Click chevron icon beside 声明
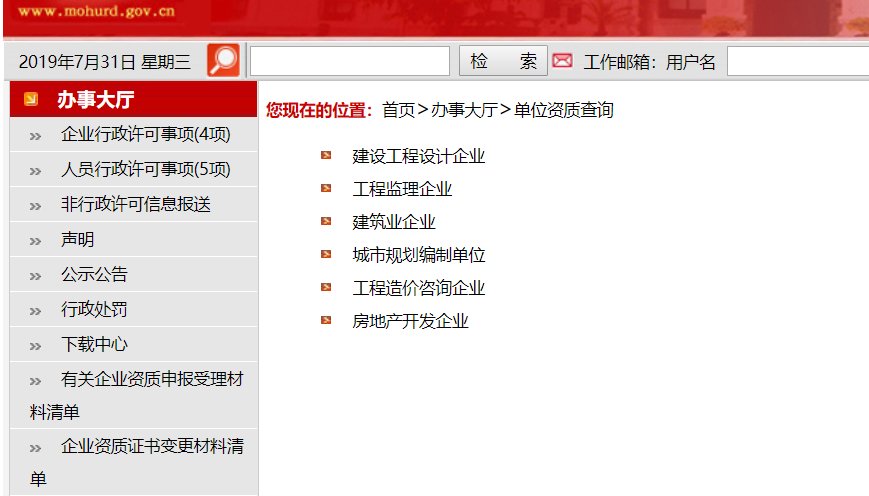Image resolution: width=869 pixels, height=496 pixels. (35, 241)
